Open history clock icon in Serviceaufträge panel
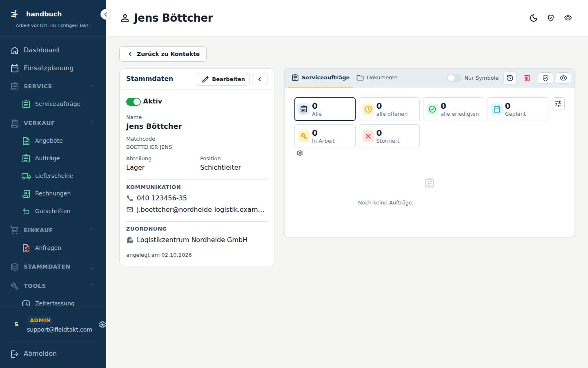This screenshot has height=368, width=588. tap(510, 78)
